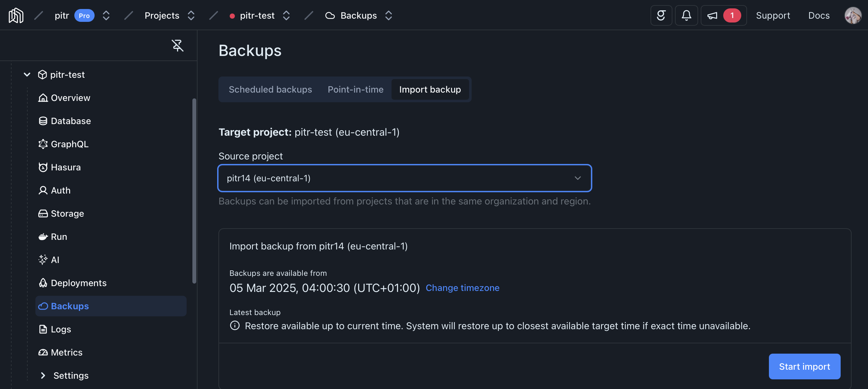Click the info icon next to restore message

pyautogui.click(x=235, y=326)
